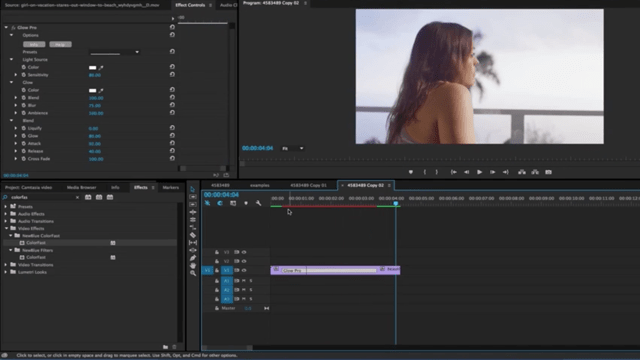Toggle V3 track output eye
The height and width of the screenshot is (360, 640).
pos(244,252)
